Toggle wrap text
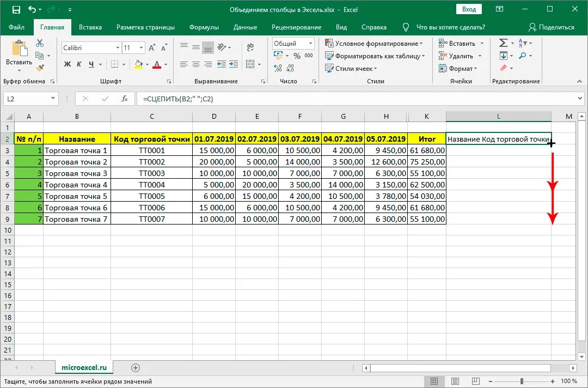This screenshot has width=588, height=388. click(x=250, y=47)
